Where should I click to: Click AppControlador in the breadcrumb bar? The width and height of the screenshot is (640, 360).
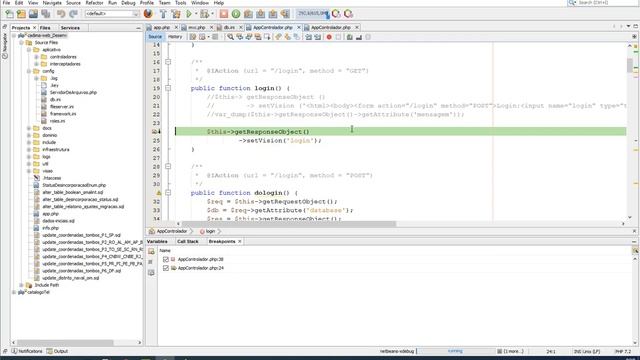[172, 231]
